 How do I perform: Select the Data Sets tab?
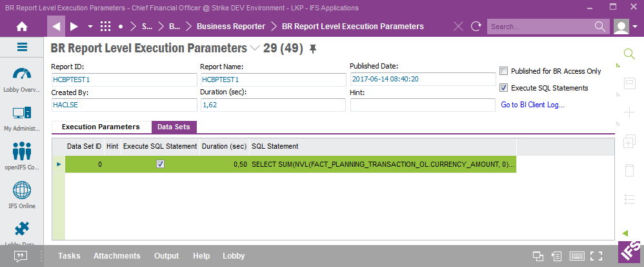pyautogui.click(x=174, y=127)
